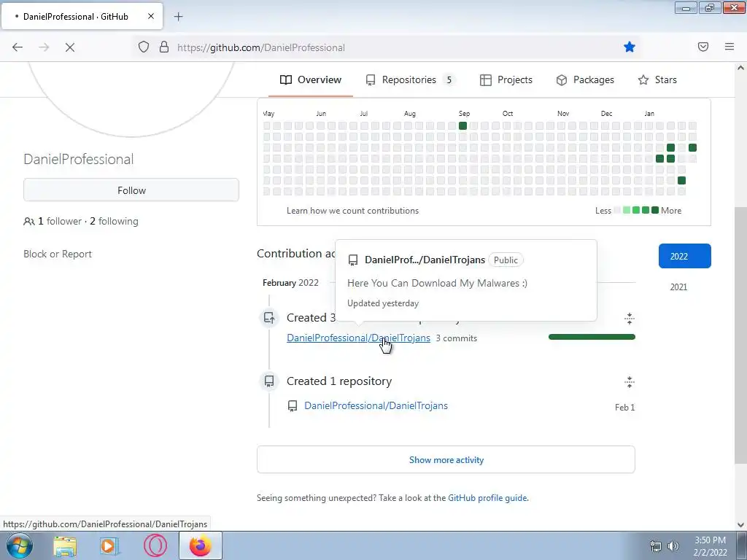Image resolution: width=747 pixels, height=560 pixels.
Task: Click the repo icon in the hover card
Action: point(353,260)
